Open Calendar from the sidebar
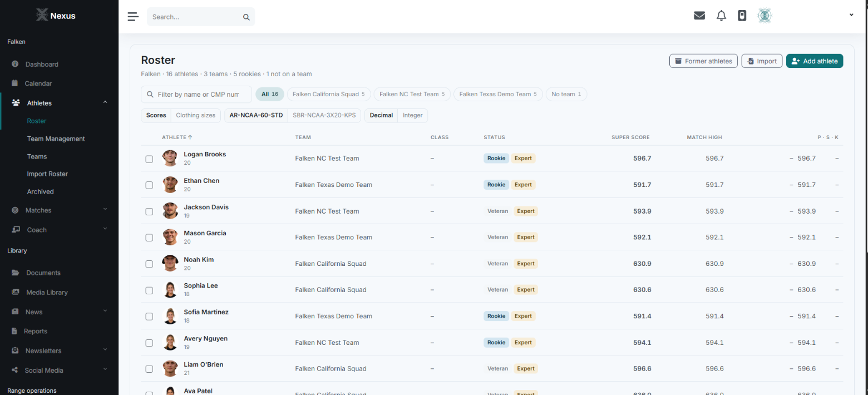 tap(38, 83)
